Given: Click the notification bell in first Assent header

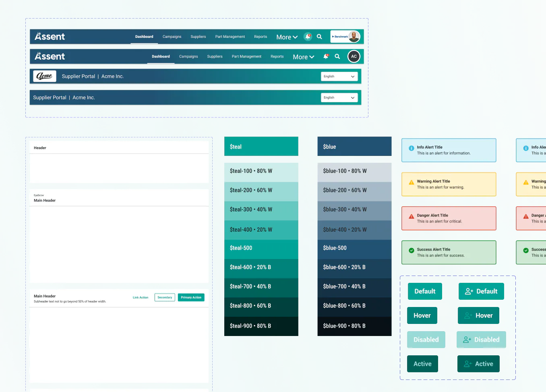Looking at the screenshot, I should (308, 37).
